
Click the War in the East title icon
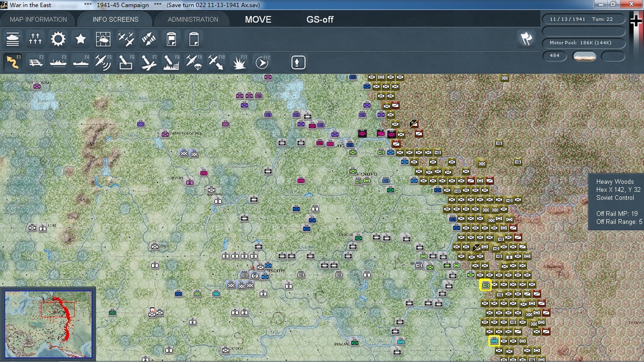(5, 5)
